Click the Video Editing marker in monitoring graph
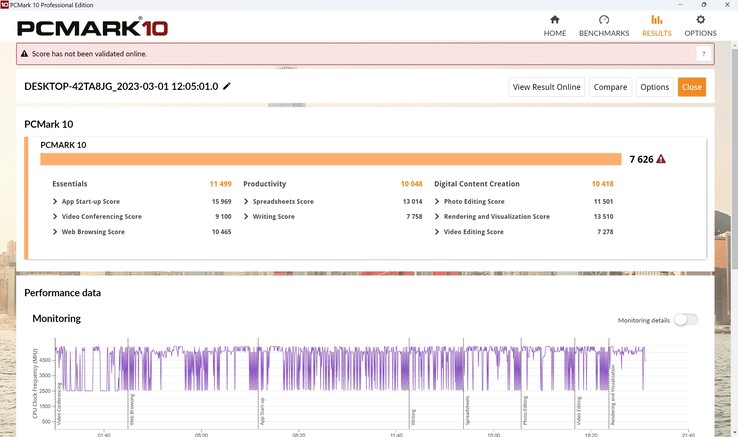Screen dimensions: 738x437 point(579,411)
